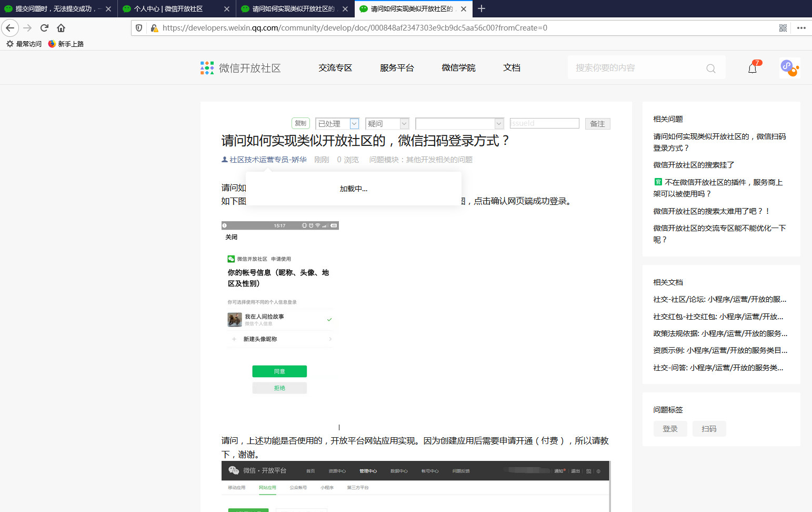This screenshot has height=512, width=812.
Task: View site security lock information
Action: point(154,28)
